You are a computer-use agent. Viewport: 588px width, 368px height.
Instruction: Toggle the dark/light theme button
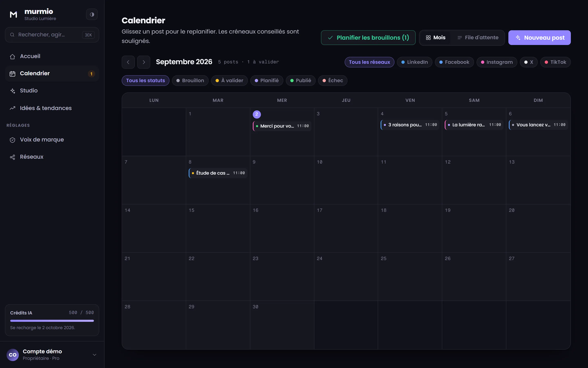click(x=92, y=15)
